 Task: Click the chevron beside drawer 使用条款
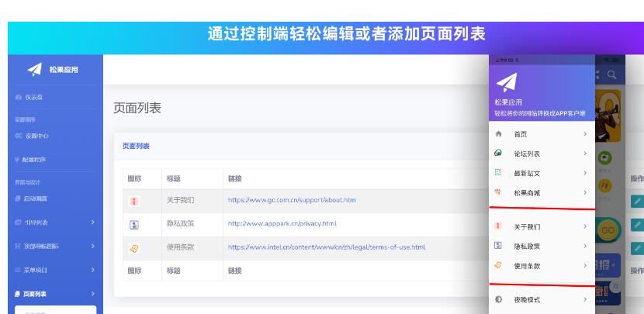point(585,266)
